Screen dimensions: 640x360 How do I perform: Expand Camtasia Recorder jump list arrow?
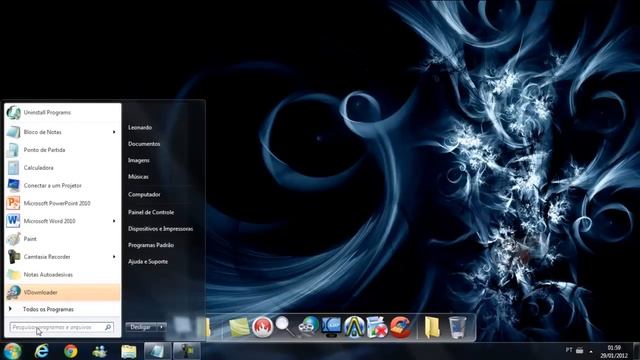(x=114, y=257)
